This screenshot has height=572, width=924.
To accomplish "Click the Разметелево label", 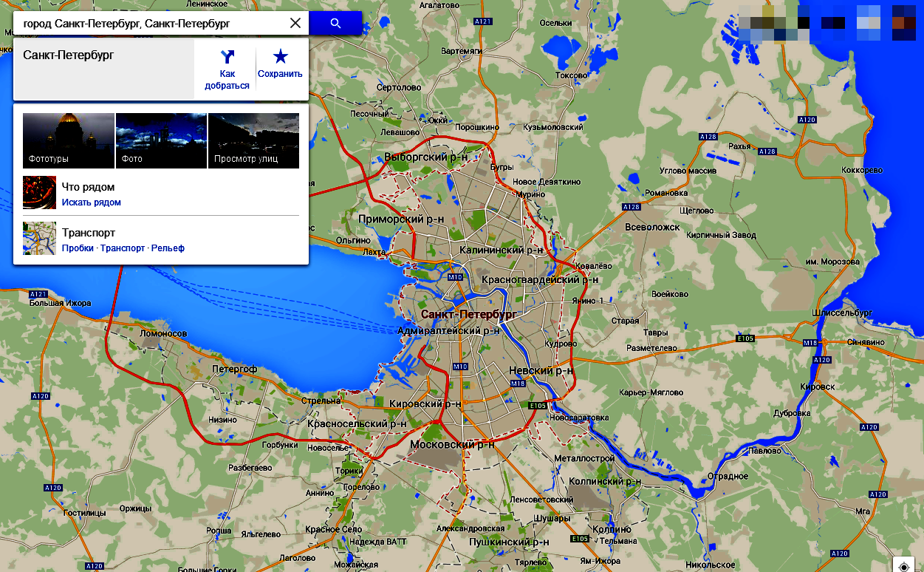I will (x=651, y=347).
